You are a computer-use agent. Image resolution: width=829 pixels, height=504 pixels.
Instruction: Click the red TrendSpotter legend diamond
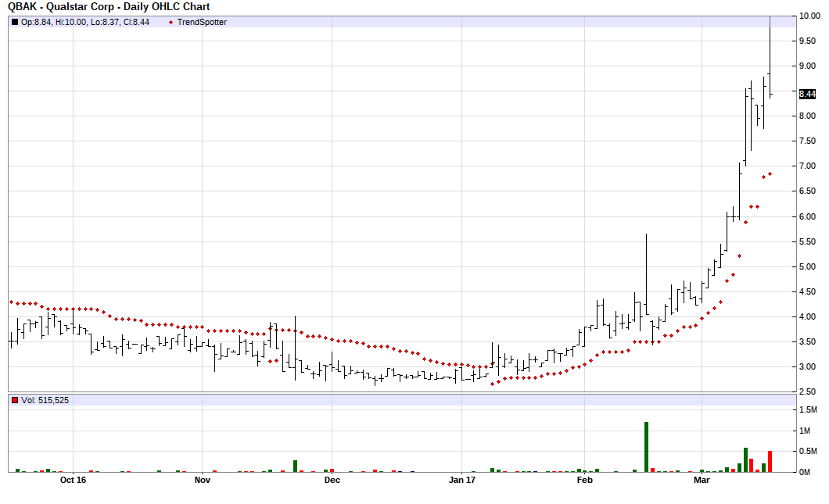tap(170, 22)
